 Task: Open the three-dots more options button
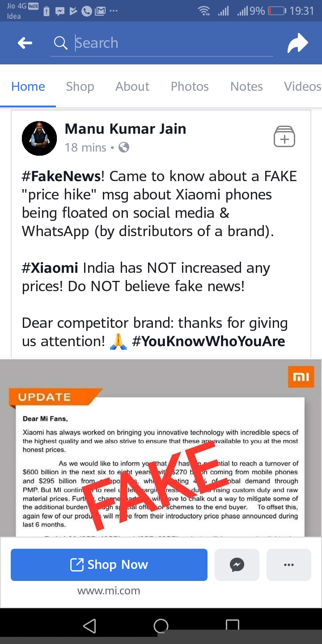[x=289, y=565]
